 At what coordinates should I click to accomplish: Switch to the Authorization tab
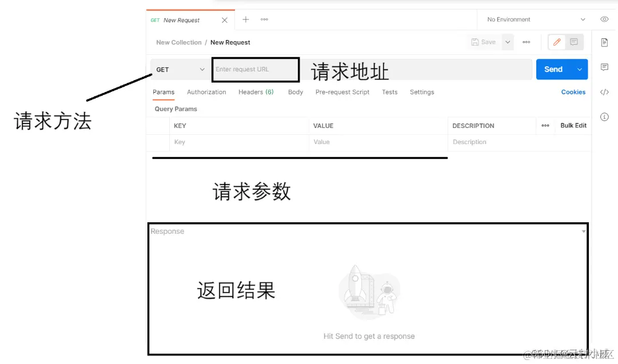pyautogui.click(x=206, y=92)
